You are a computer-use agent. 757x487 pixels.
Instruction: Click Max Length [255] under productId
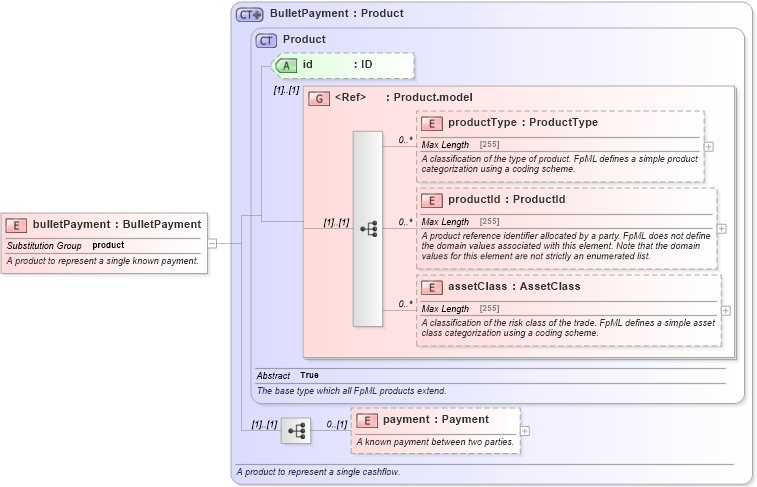pyautogui.click(x=461, y=222)
